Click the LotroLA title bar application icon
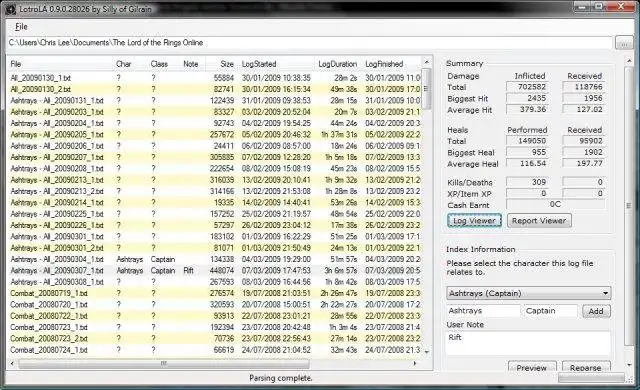This screenshot has height=390, width=640. 11,9
